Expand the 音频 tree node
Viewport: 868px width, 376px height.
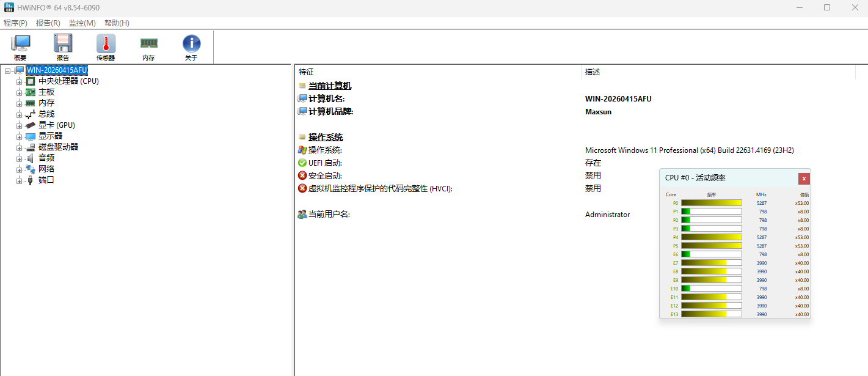(x=19, y=158)
